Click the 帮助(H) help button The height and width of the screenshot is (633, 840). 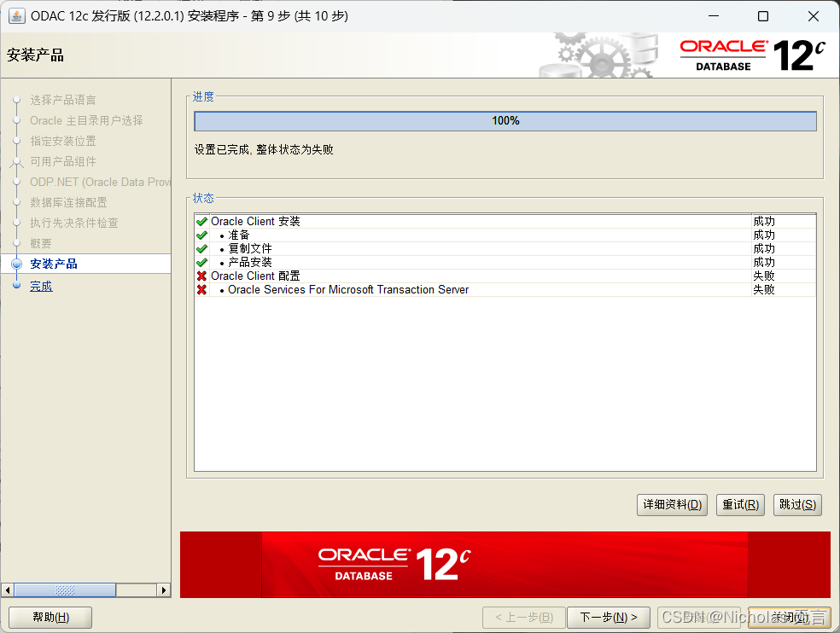point(50,617)
